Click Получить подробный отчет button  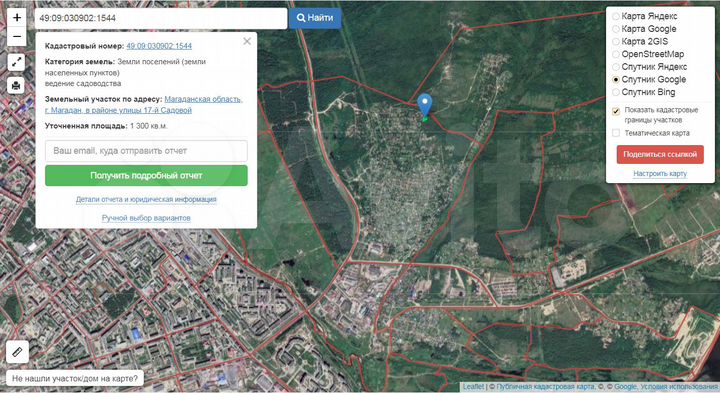[146, 175]
